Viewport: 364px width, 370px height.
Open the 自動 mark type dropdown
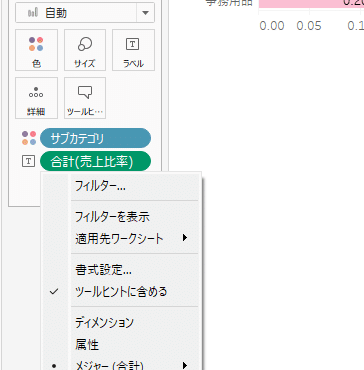pos(85,13)
